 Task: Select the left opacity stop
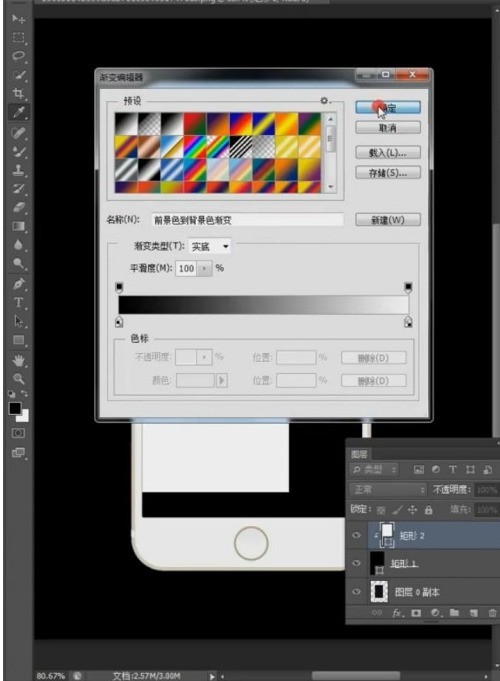(x=119, y=288)
